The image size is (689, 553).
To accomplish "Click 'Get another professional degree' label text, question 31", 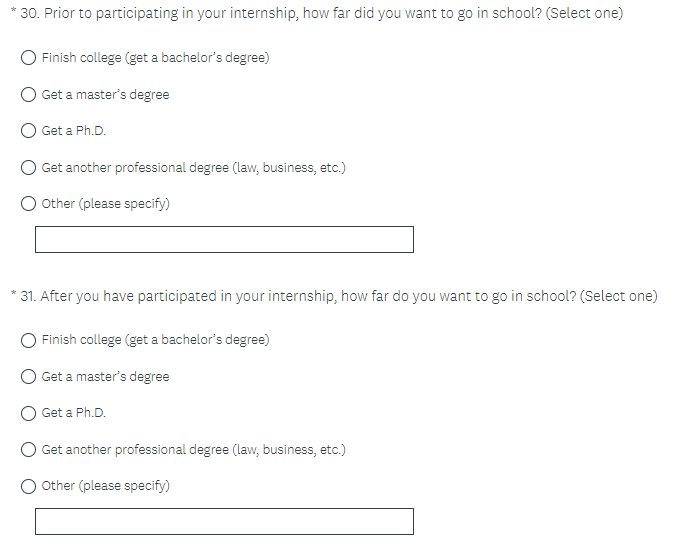I will pyautogui.click(x=193, y=450).
